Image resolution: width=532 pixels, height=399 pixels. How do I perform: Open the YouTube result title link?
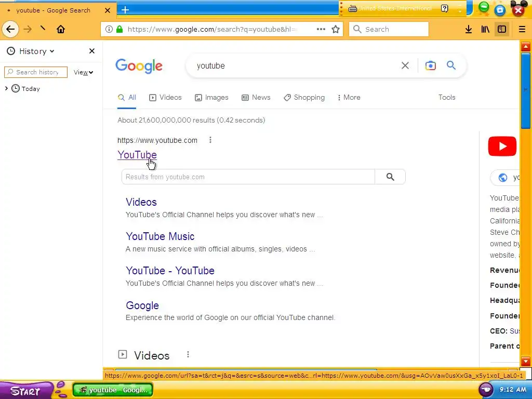click(137, 155)
